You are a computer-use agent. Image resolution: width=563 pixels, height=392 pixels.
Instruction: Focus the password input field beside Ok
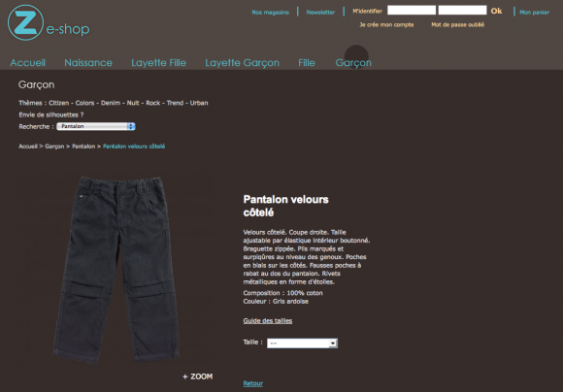[462, 10]
